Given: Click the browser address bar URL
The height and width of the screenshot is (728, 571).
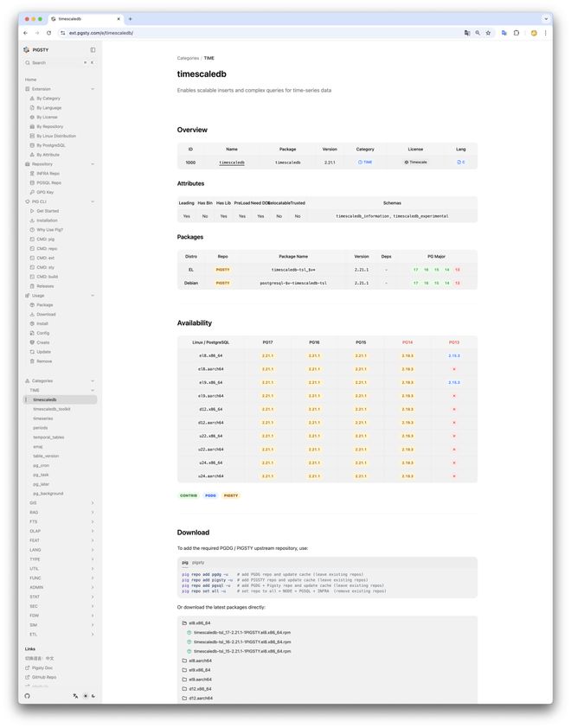Looking at the screenshot, I should (x=101, y=33).
